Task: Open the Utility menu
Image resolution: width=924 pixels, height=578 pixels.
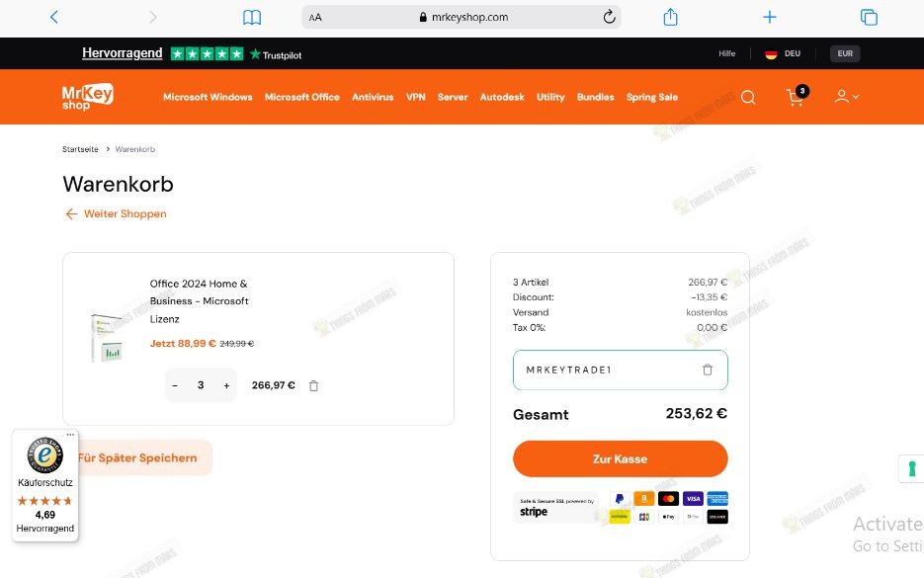Action: (550, 97)
